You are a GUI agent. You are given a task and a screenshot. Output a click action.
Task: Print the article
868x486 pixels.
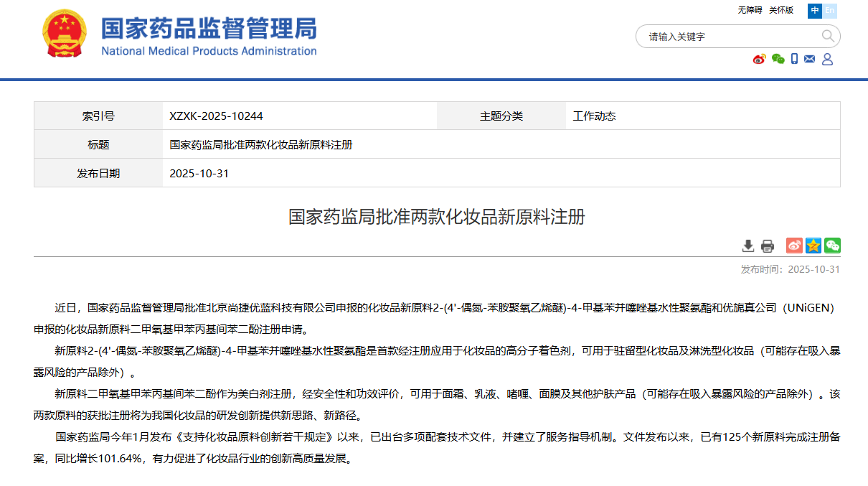[768, 246]
